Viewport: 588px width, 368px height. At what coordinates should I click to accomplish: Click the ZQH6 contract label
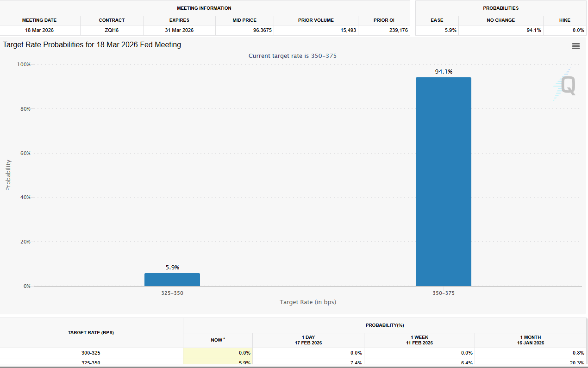pos(112,30)
